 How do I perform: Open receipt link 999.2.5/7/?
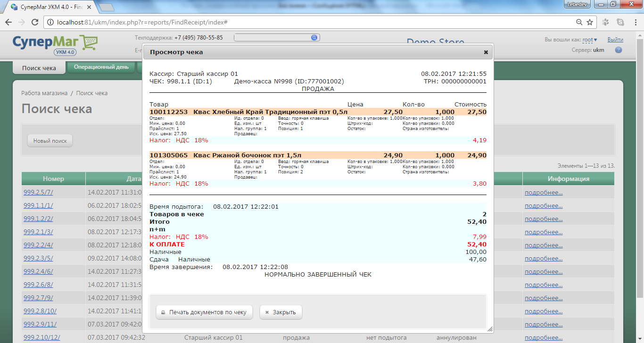tap(38, 192)
